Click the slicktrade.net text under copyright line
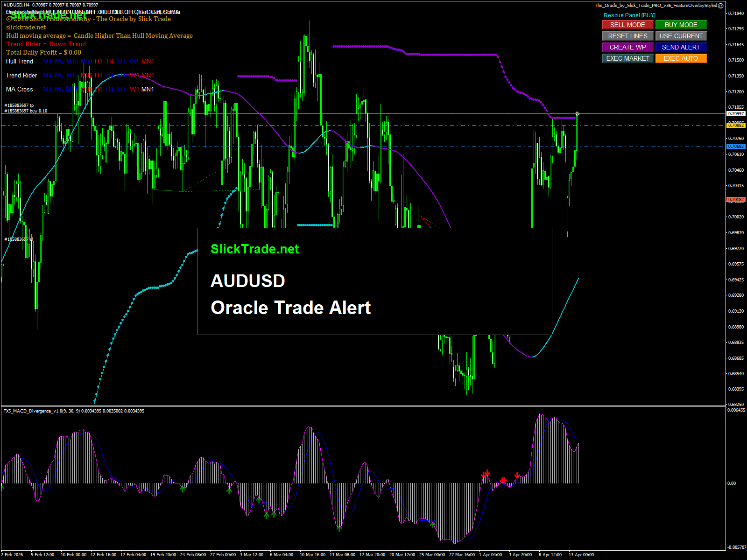 click(26, 27)
